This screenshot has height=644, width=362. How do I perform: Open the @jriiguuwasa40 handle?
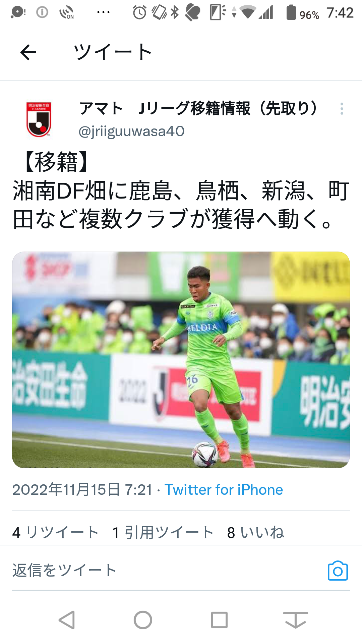[131, 131]
